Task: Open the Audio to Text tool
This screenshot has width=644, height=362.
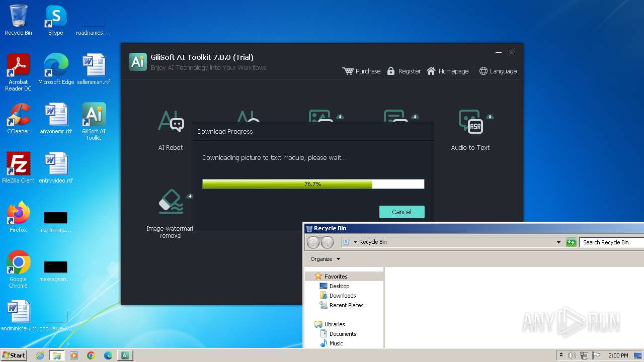Action: click(x=470, y=130)
